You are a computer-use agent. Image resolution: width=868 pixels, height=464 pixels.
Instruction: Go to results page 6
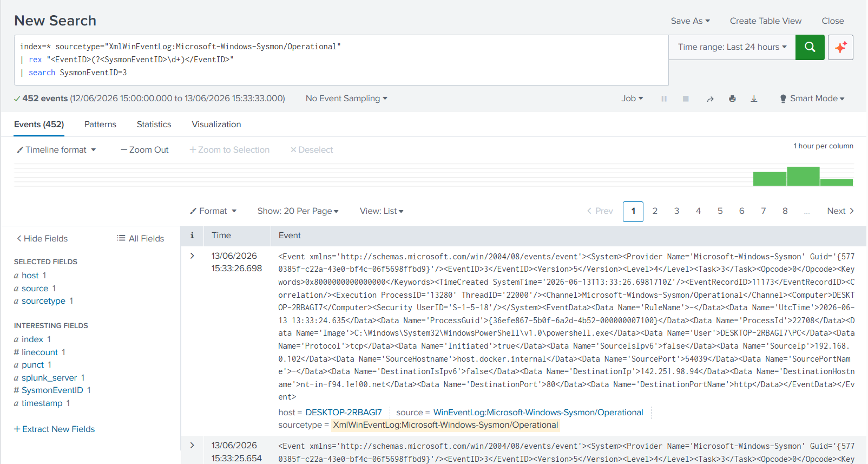(741, 211)
